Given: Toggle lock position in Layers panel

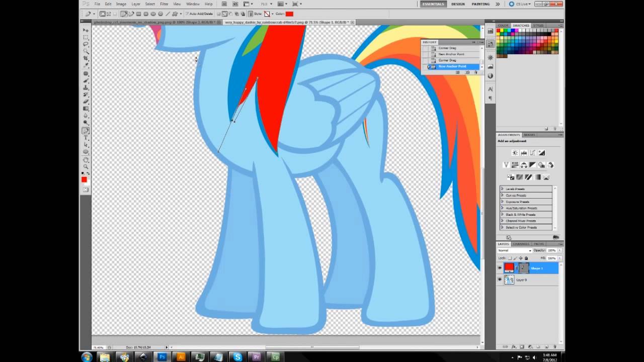Looking at the screenshot, I should [x=521, y=258].
